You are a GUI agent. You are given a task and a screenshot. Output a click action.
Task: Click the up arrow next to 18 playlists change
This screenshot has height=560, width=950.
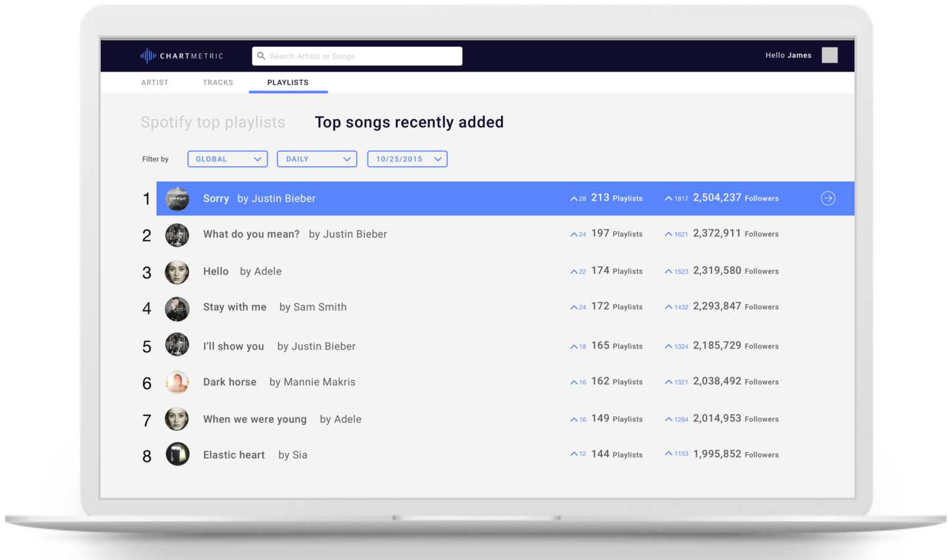pos(573,347)
